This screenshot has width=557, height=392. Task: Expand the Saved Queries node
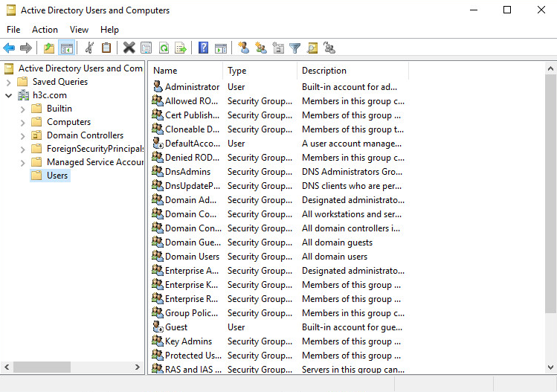[9, 83]
